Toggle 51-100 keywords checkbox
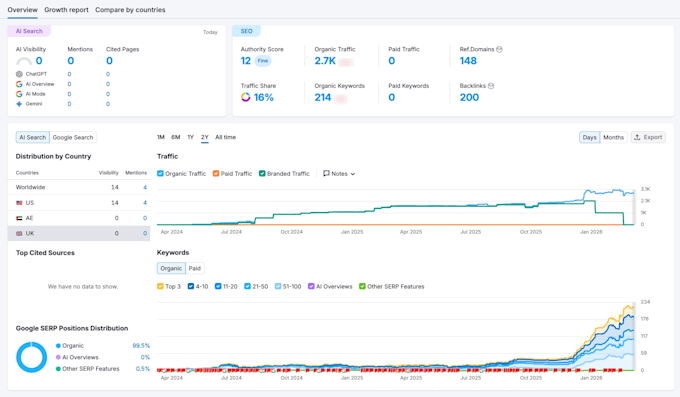The height and width of the screenshot is (397, 680). click(278, 286)
